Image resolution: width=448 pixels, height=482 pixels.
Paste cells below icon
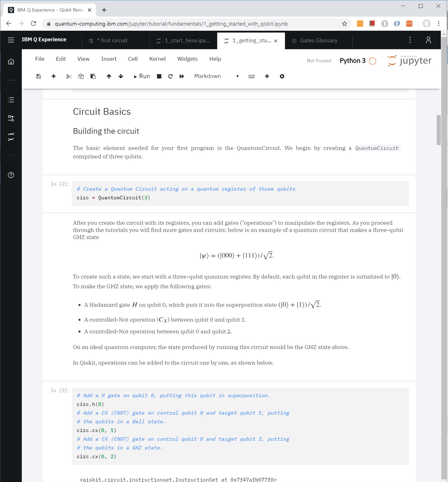93,76
